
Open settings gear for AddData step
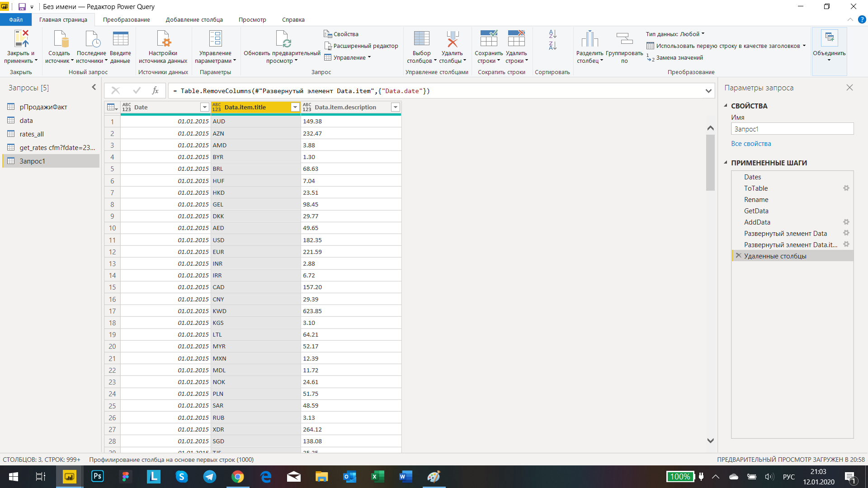click(x=846, y=222)
